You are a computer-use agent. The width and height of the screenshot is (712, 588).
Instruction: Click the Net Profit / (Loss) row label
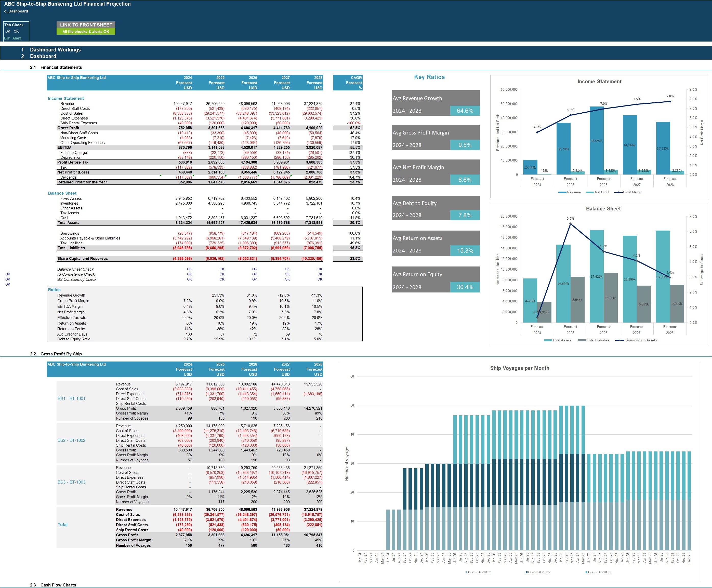(x=73, y=172)
